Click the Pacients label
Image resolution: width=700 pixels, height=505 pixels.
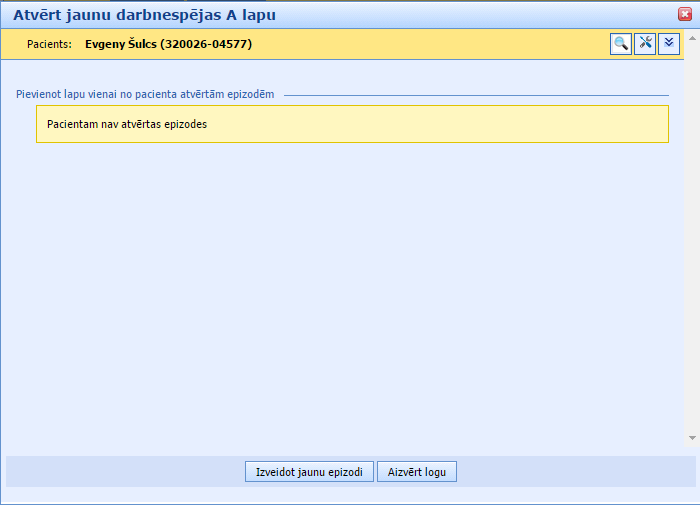pyautogui.click(x=49, y=44)
